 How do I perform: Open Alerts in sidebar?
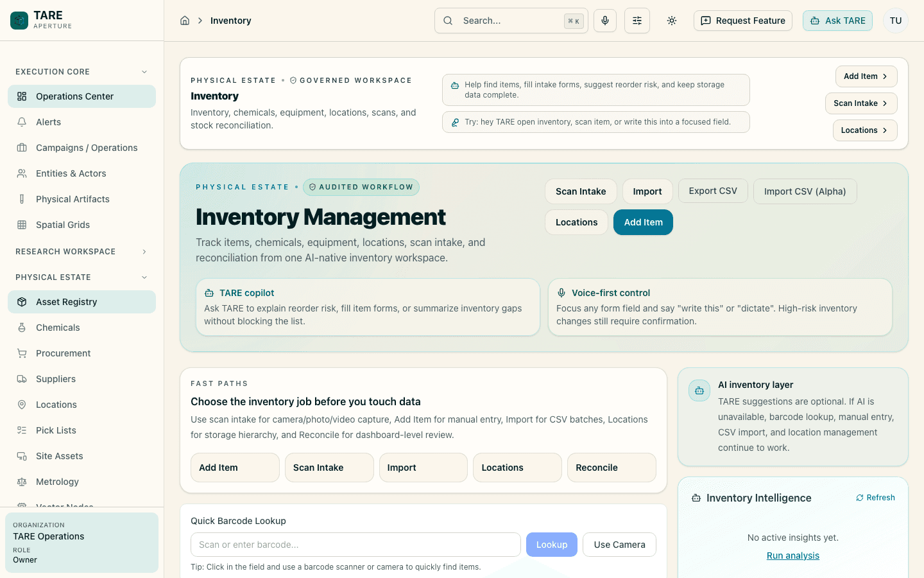click(81, 122)
